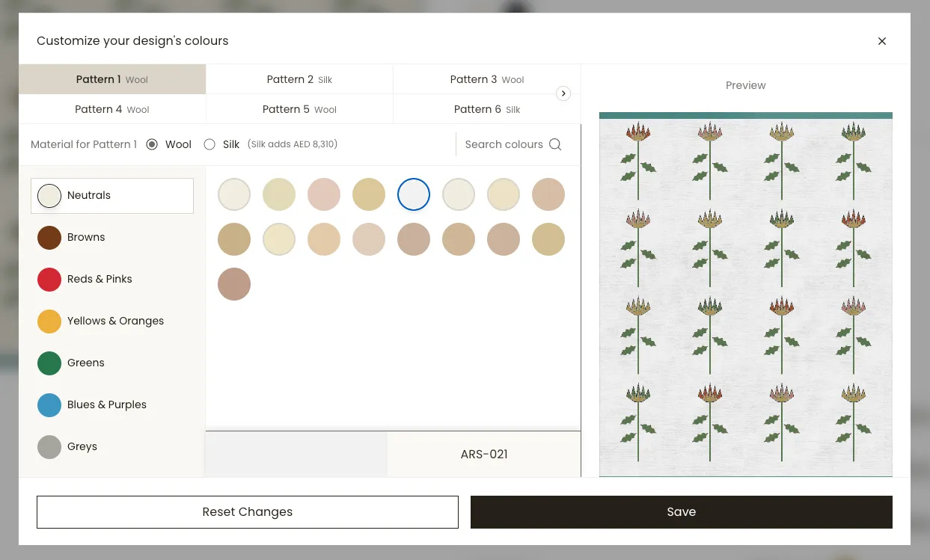Choose the Neutrals colour category
Screen dimensions: 930x560
[112, 196]
